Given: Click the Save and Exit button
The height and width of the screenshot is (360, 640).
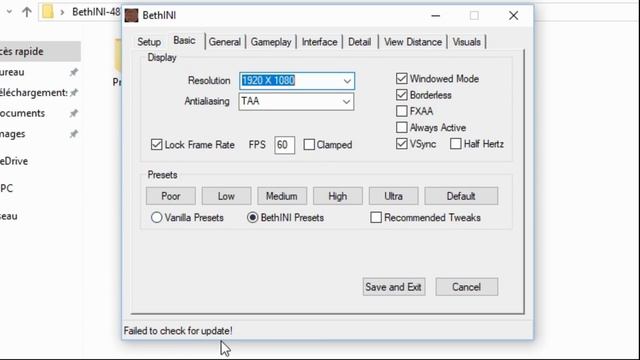Looking at the screenshot, I should pos(393,287).
